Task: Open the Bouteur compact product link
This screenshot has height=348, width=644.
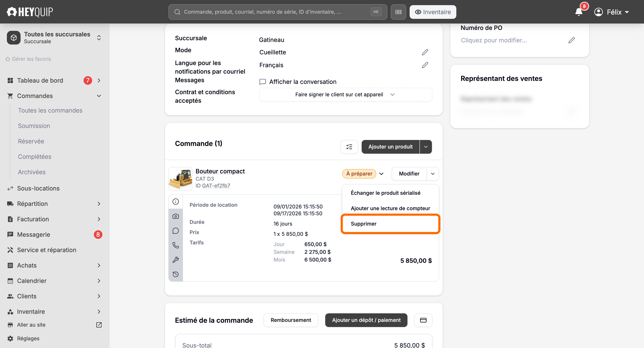Action: coord(220,171)
